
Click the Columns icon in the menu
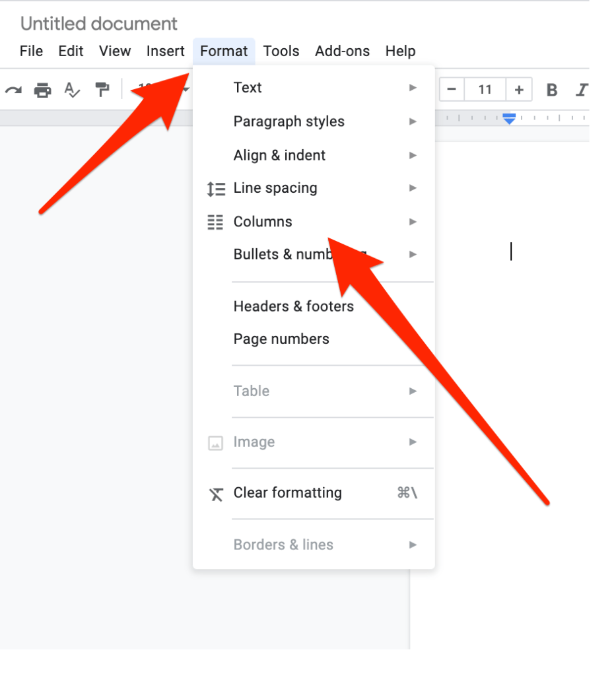point(215,222)
